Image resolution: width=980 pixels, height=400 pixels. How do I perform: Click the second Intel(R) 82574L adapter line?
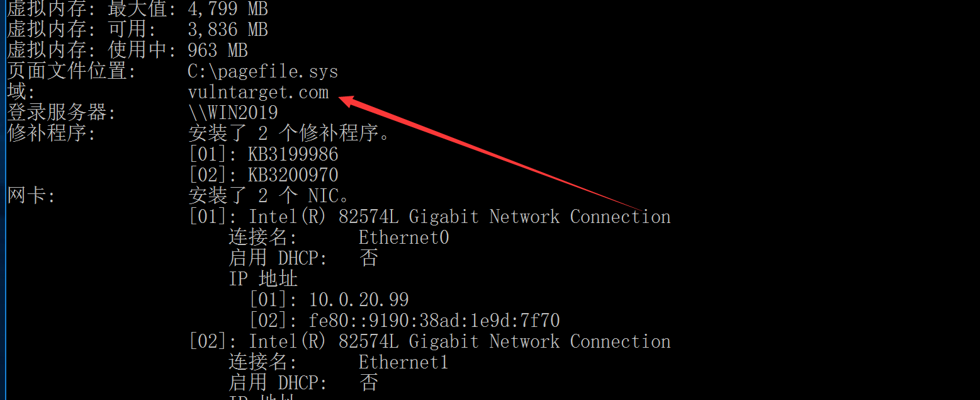(x=430, y=341)
